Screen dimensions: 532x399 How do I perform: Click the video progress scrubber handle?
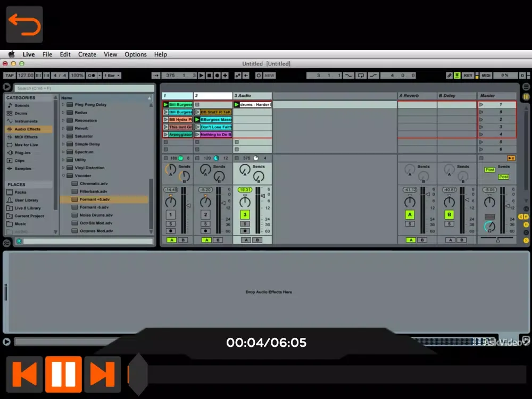(138, 374)
